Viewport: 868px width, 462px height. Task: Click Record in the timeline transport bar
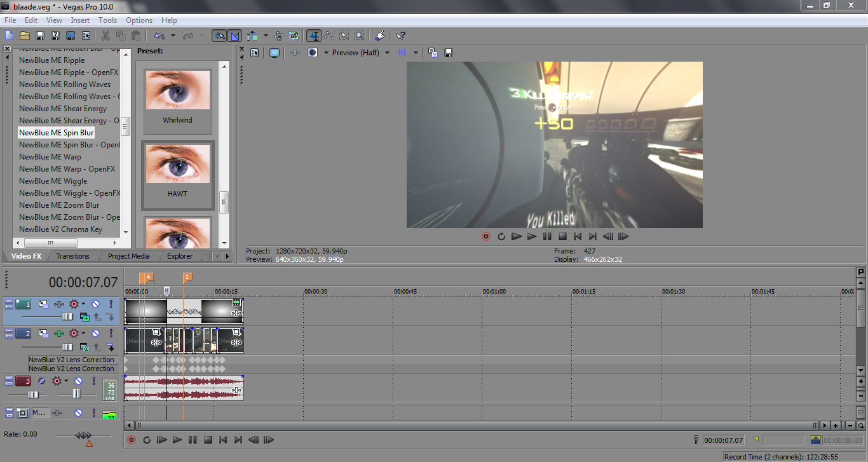(132, 440)
